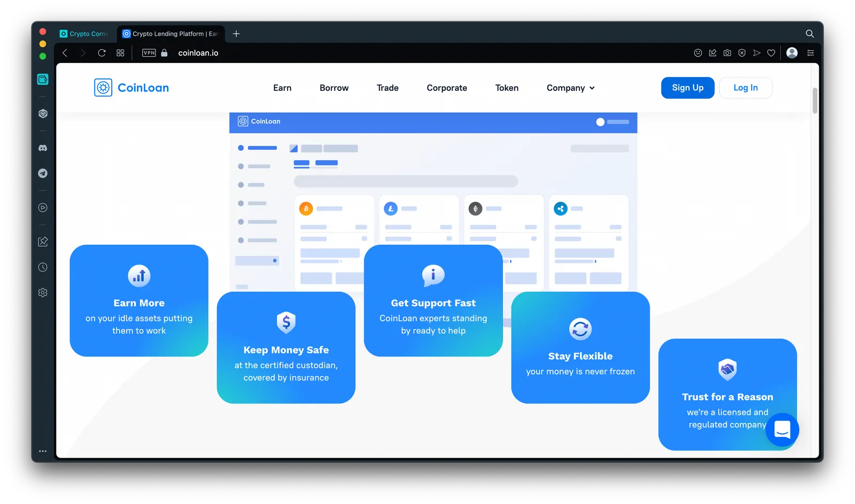Open browser settings gear in sidebar
Viewport: 855px width, 504px height.
click(x=43, y=292)
